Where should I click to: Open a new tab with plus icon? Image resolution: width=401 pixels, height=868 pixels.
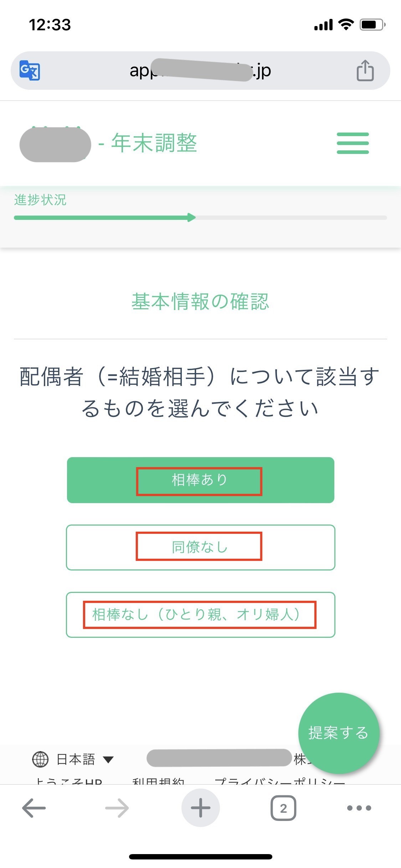(200, 807)
